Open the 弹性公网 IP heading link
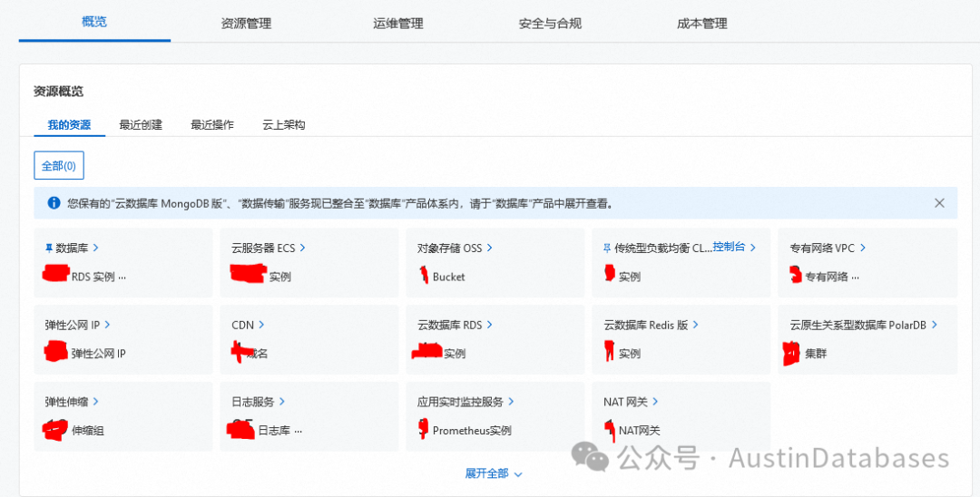This screenshot has width=980, height=497. (73, 325)
